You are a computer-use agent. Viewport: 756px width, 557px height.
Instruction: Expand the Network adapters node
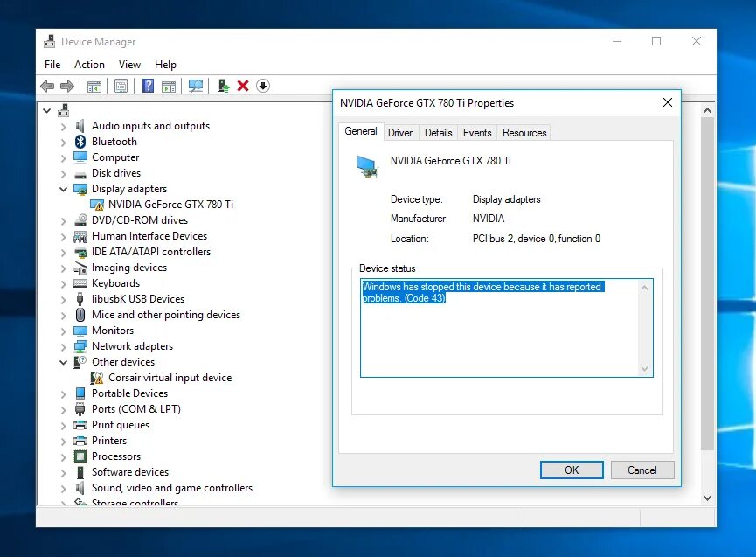63,347
